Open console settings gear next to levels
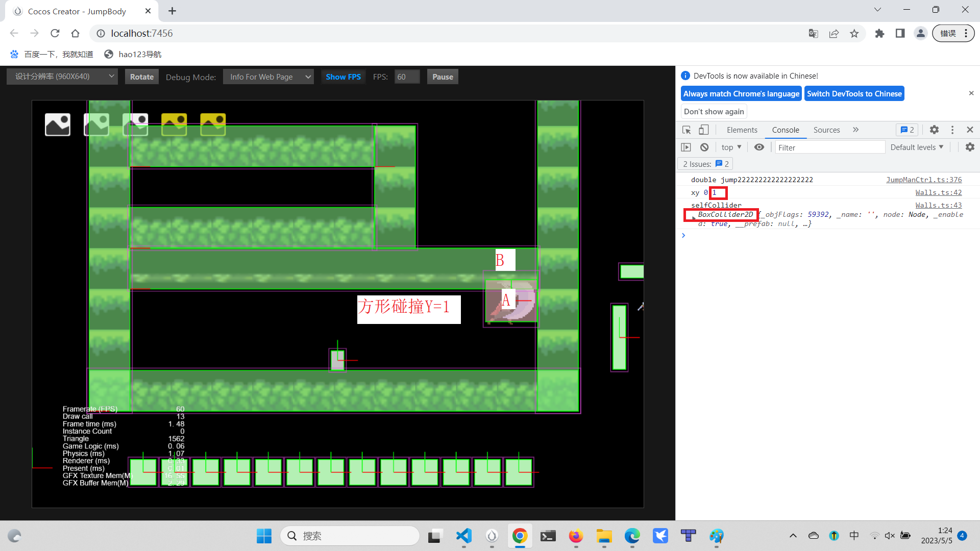This screenshot has height=551, width=980. pyautogui.click(x=970, y=147)
